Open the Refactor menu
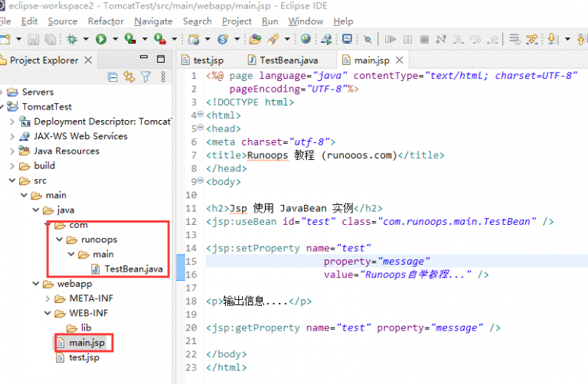This screenshot has width=588, height=384. pyautogui.click(x=106, y=21)
